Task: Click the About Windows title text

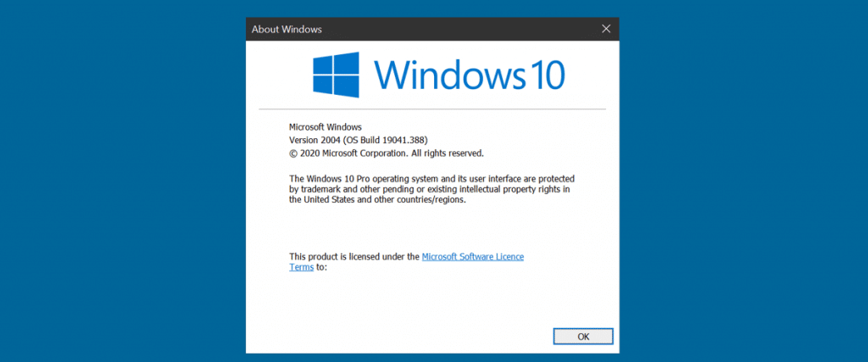Action: pos(287,29)
